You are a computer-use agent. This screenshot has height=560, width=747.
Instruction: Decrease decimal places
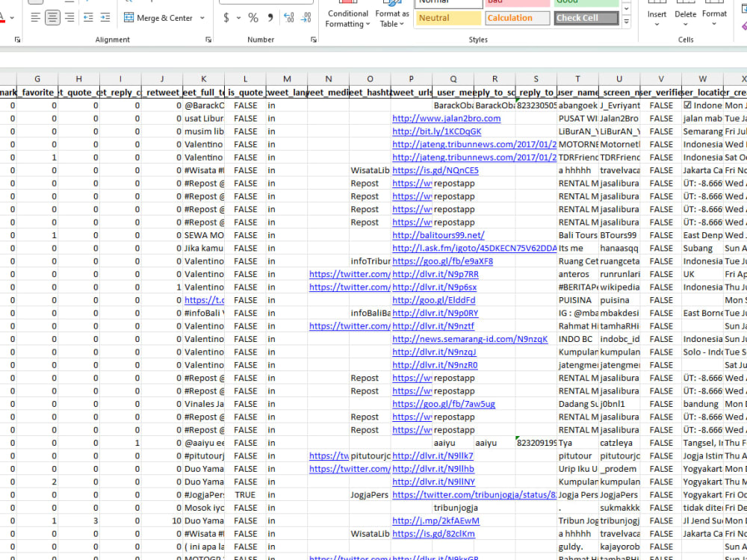pyautogui.click(x=306, y=18)
